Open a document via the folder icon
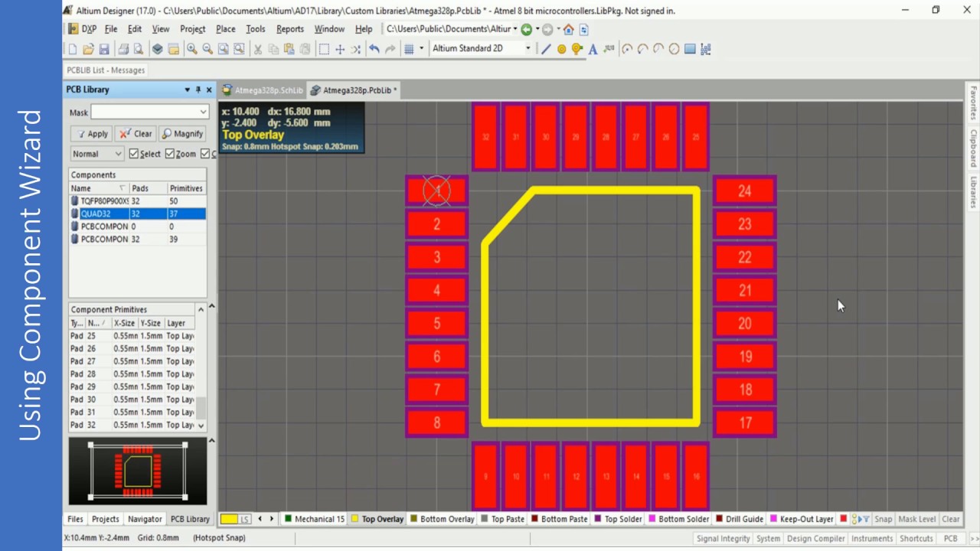Screen dimensions: 980x551 click(88, 49)
